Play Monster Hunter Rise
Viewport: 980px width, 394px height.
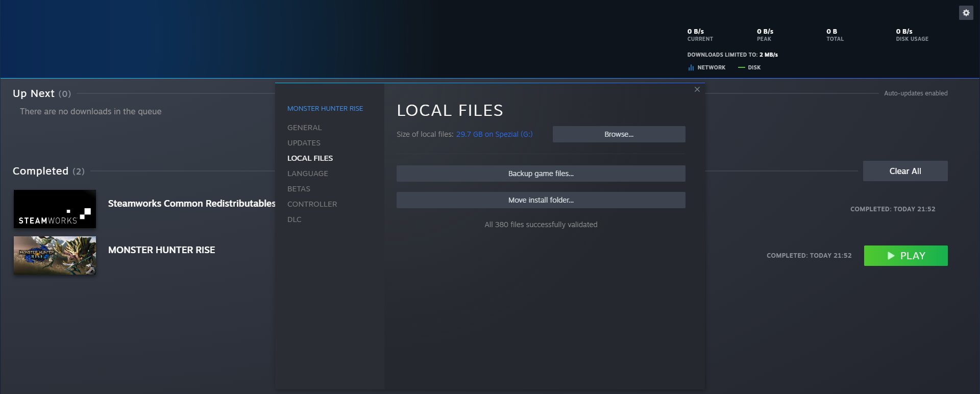905,256
